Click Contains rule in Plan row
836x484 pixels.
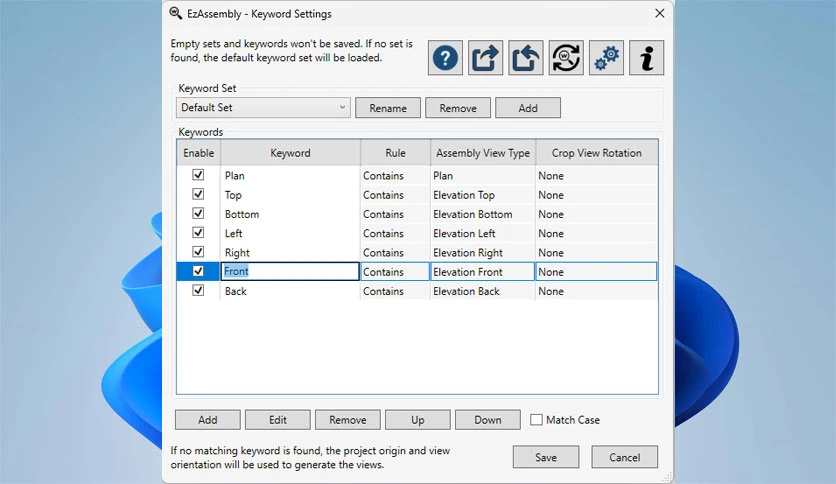395,175
